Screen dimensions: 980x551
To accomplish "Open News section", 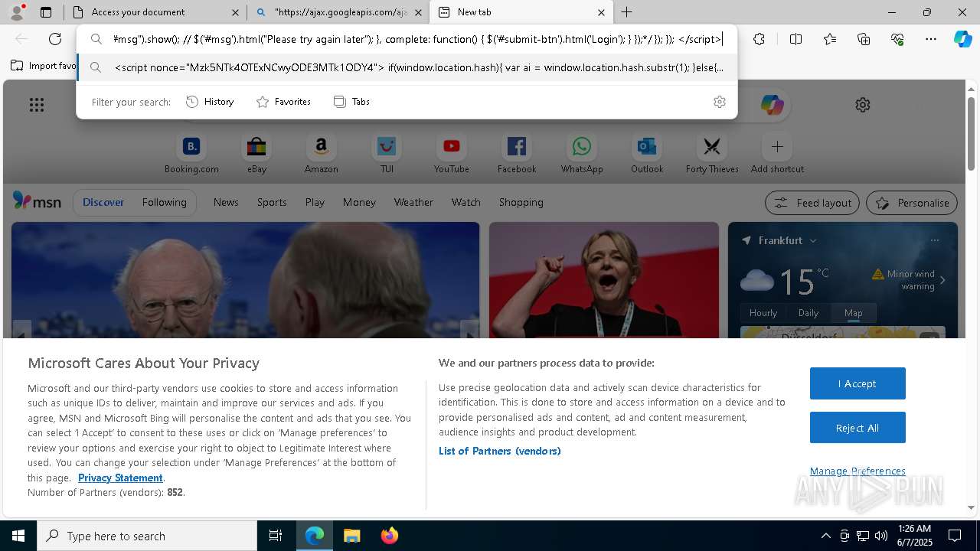I will pyautogui.click(x=226, y=203).
